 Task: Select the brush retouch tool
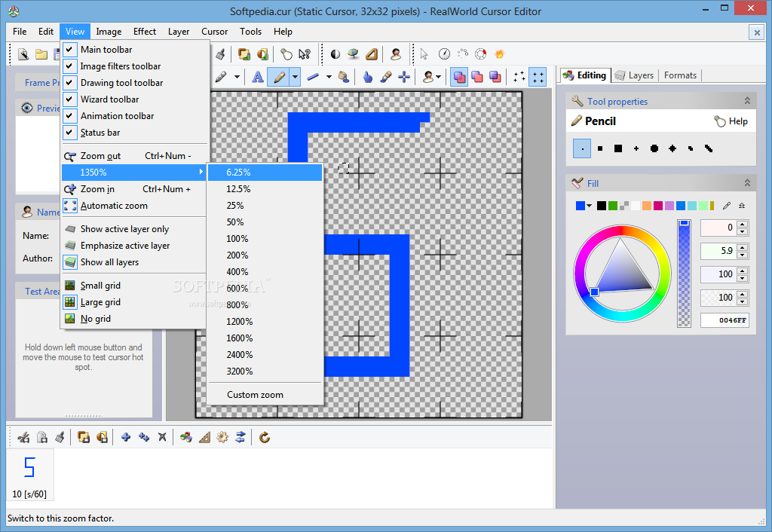(x=386, y=78)
